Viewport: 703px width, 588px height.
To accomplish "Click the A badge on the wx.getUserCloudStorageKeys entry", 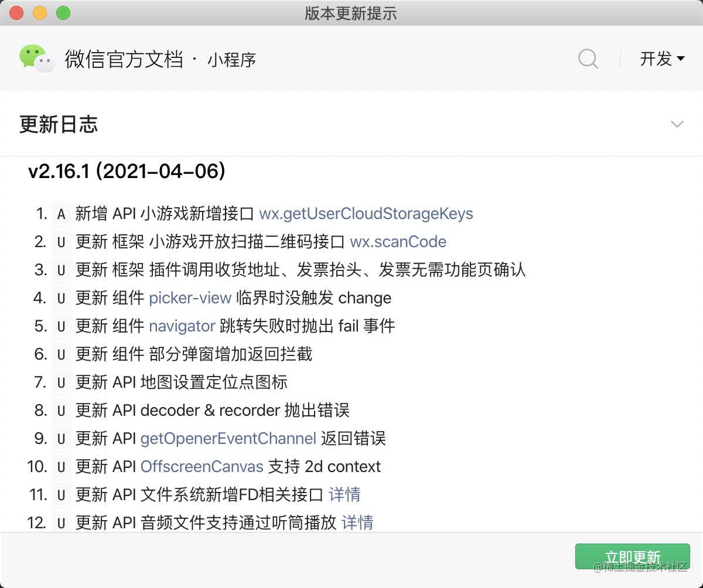I will (62, 214).
